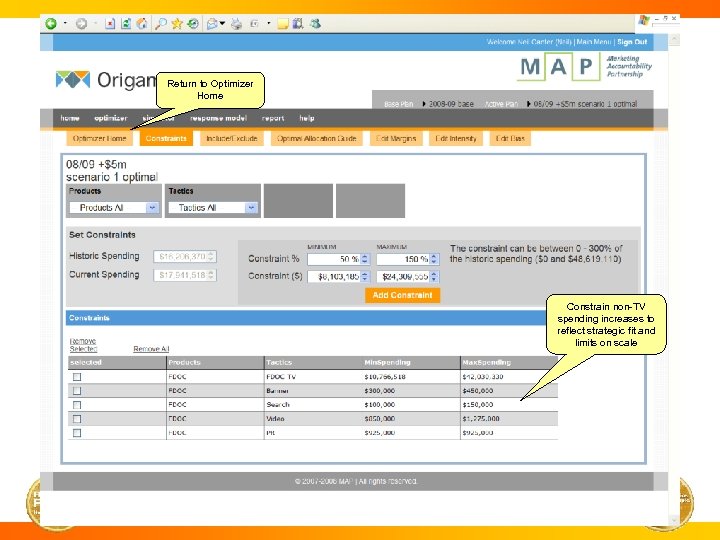This screenshot has height=540, width=720.
Task: Open the response model menu item
Action: click(219, 118)
